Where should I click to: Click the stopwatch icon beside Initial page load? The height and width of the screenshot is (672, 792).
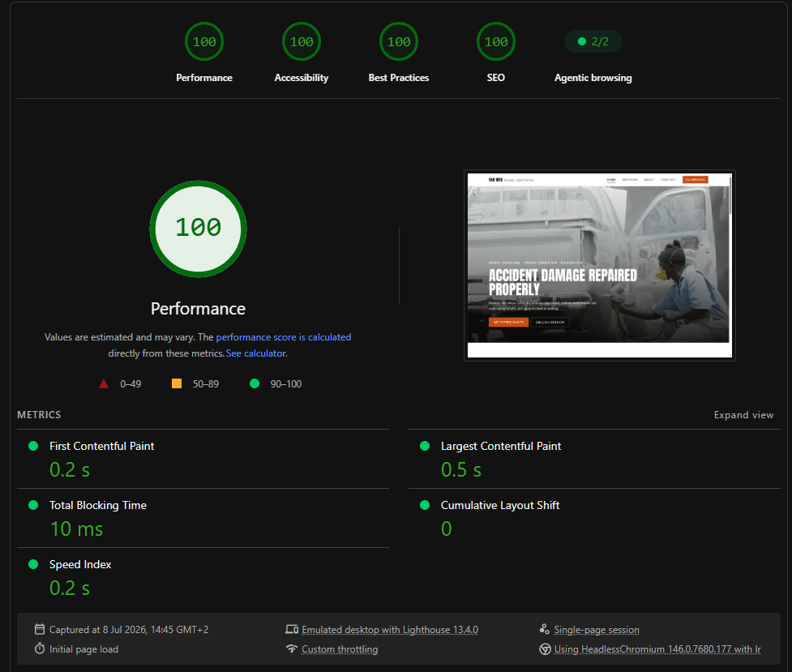tap(40, 648)
